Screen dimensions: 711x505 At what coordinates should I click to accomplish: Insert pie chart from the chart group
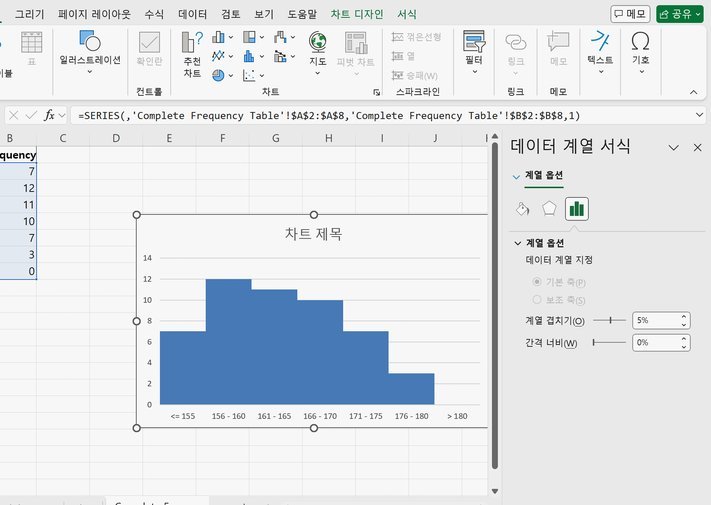click(218, 75)
